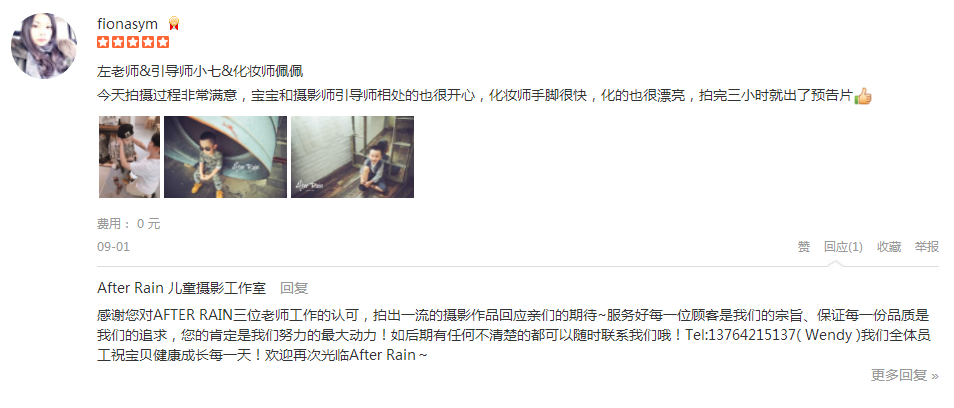Click 回复 beside the merchant name
The image size is (954, 408).
coord(294,288)
